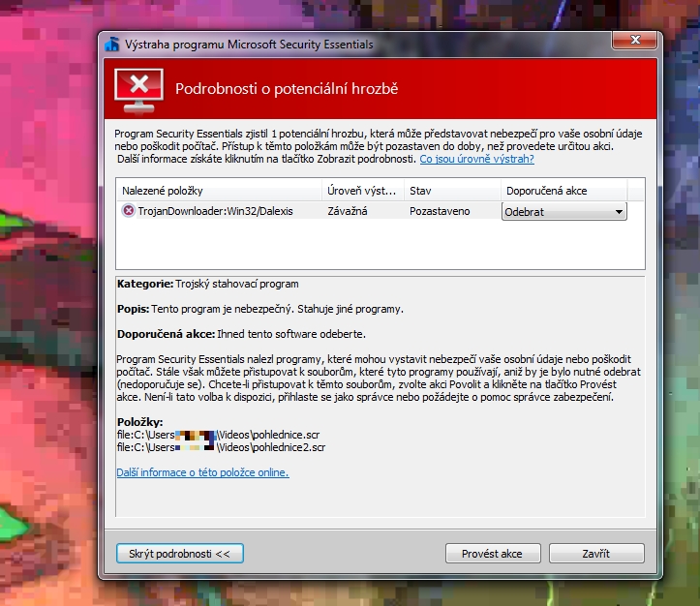Click Doporučená akce: Ihned tento software odeberte
The height and width of the screenshot is (606, 700).
tap(241, 334)
